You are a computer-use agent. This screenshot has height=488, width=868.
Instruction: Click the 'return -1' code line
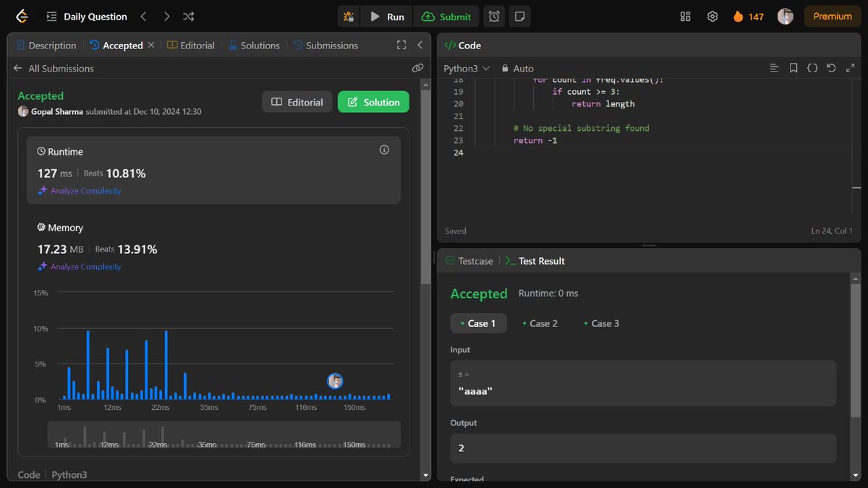(x=535, y=140)
